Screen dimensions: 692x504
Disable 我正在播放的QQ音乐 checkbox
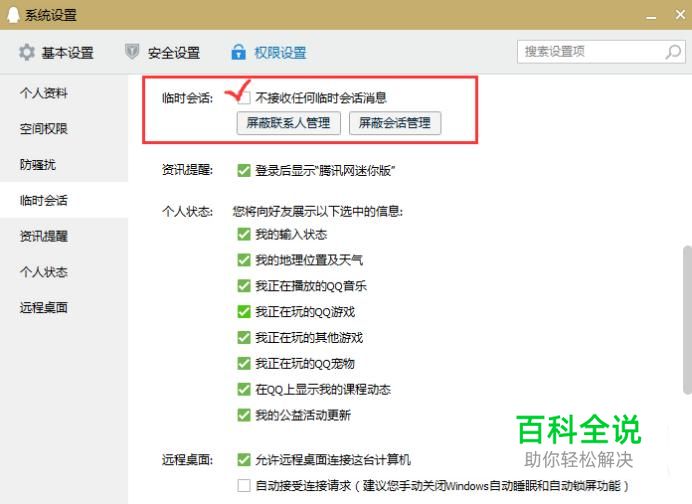244,286
